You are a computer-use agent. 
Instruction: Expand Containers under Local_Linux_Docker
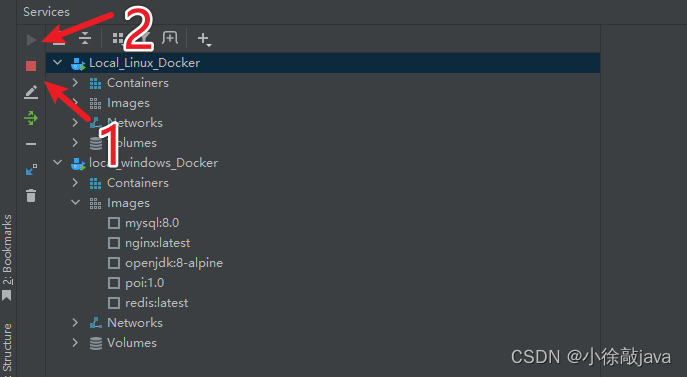75,83
